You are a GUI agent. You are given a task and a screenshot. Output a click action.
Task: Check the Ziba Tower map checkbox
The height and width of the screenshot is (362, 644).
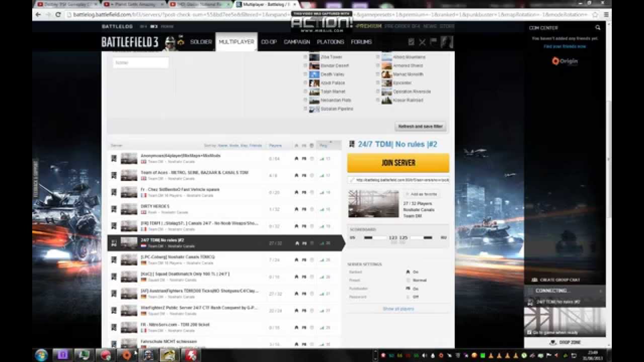pos(305,57)
